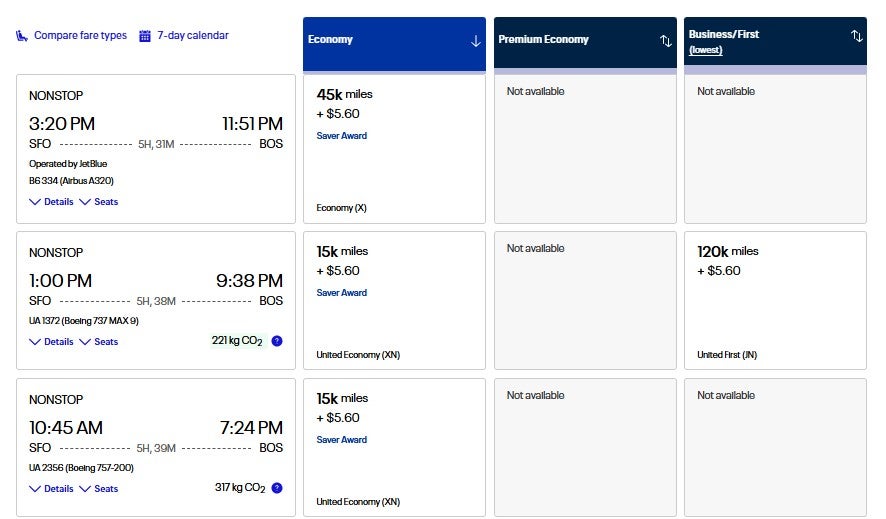Select the Business/First (lowest) column tab
The width and height of the screenshot is (886, 519).
(x=760, y=41)
